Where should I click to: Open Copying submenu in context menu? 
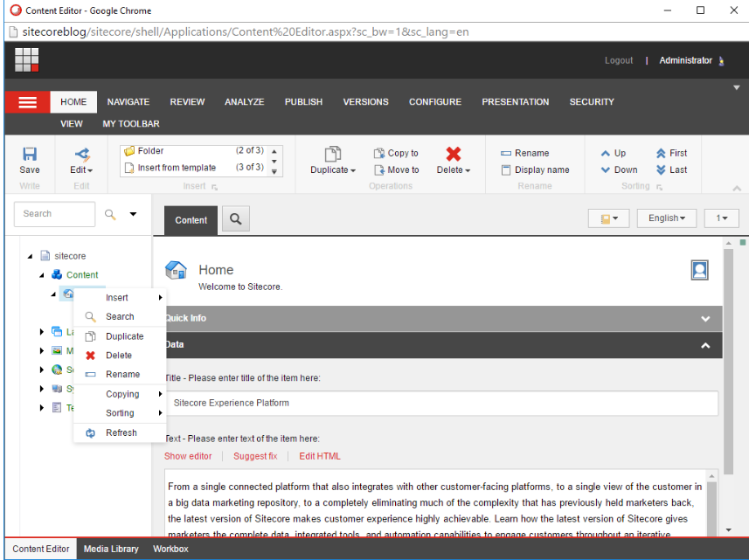(120, 394)
